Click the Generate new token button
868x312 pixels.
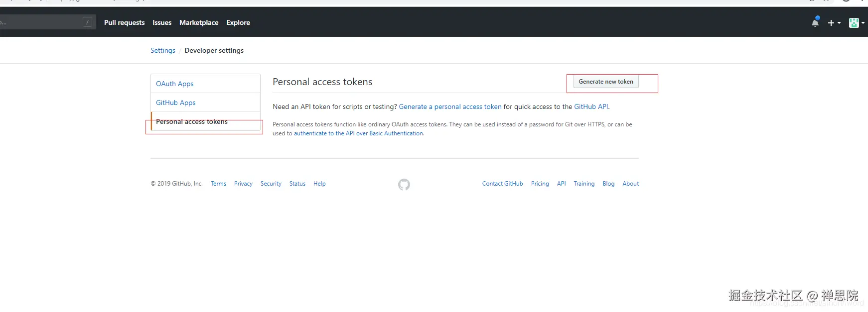(x=606, y=82)
